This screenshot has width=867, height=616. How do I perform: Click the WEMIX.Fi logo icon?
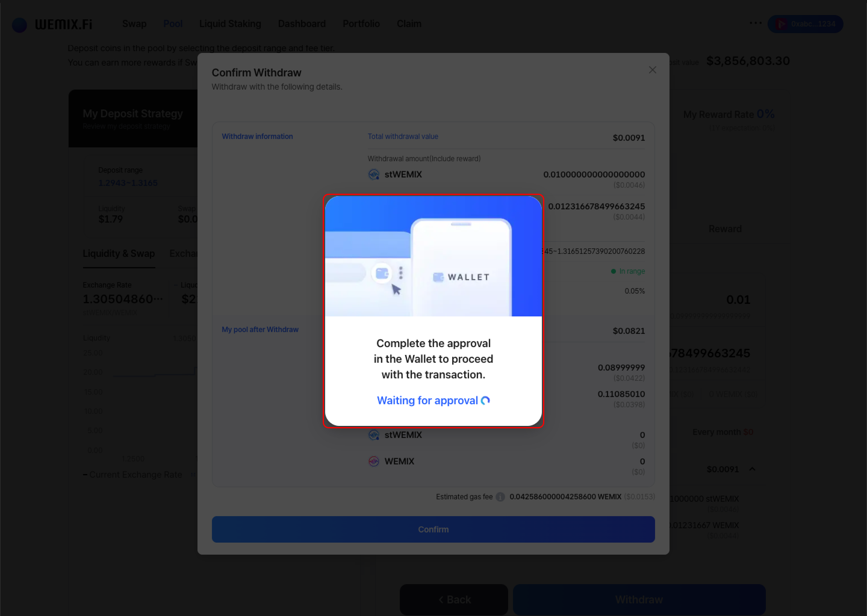(x=20, y=25)
